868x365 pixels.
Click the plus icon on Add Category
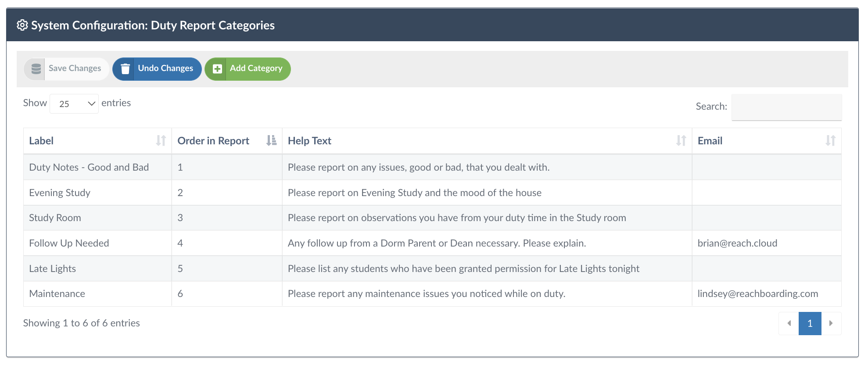coord(217,69)
